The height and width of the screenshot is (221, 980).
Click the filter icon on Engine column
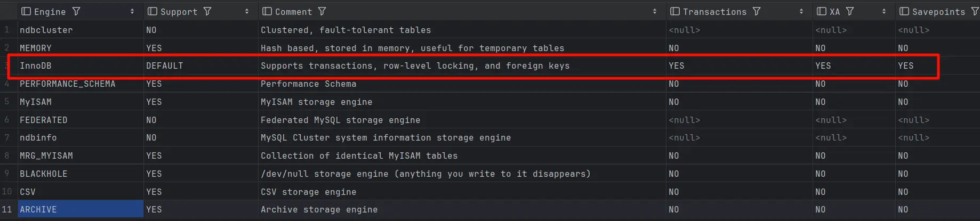tap(76, 11)
